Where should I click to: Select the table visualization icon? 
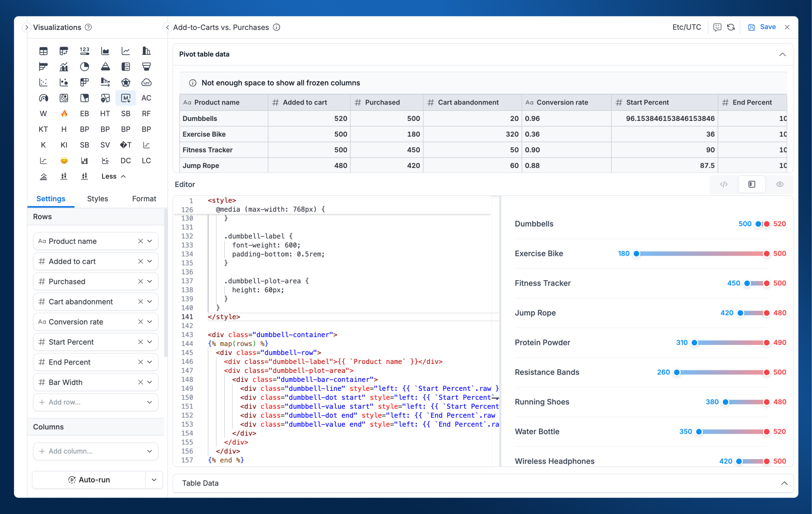click(x=43, y=51)
